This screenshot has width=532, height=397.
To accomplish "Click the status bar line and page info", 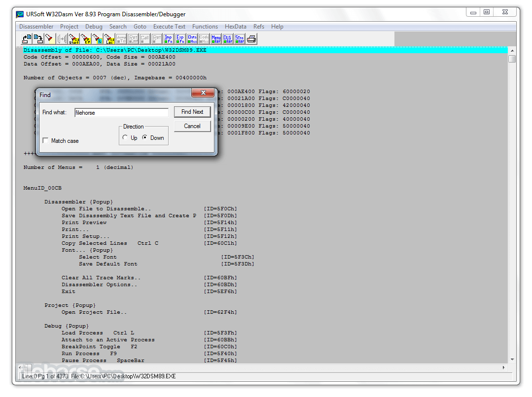I will tap(46, 376).
